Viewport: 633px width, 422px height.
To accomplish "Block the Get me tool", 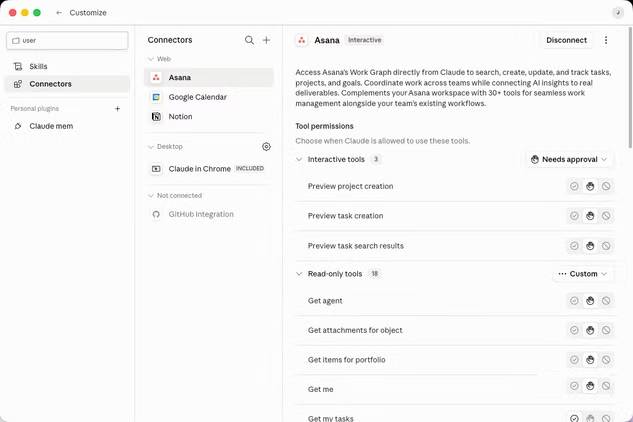I will [606, 386].
